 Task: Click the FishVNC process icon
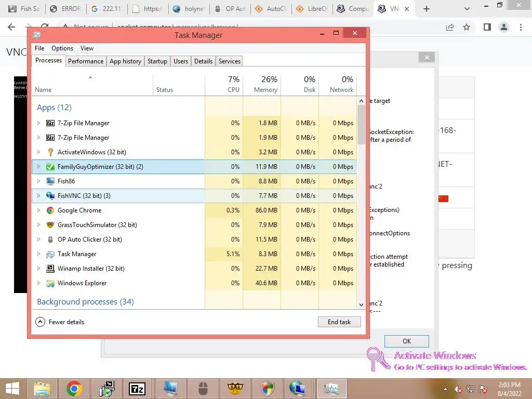(50, 196)
